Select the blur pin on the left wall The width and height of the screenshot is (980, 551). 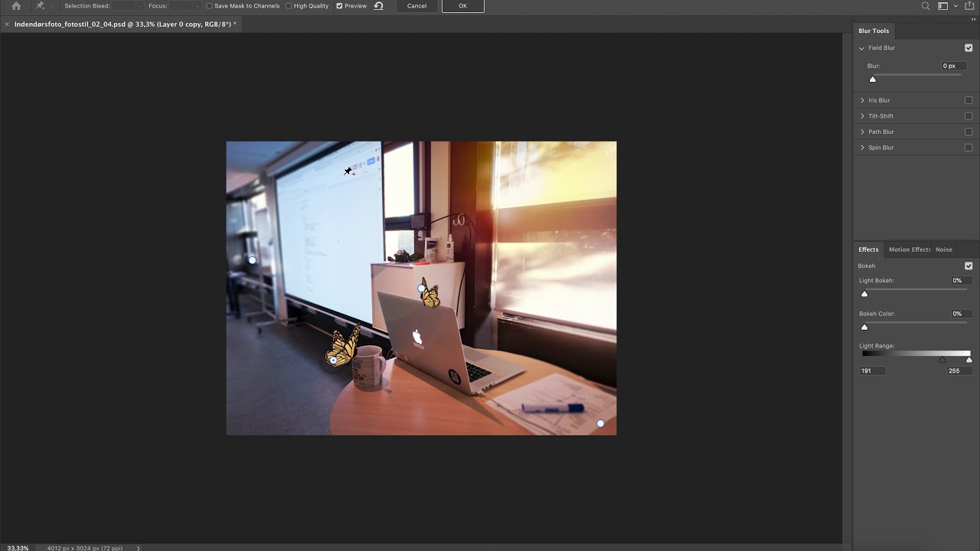[x=253, y=260]
